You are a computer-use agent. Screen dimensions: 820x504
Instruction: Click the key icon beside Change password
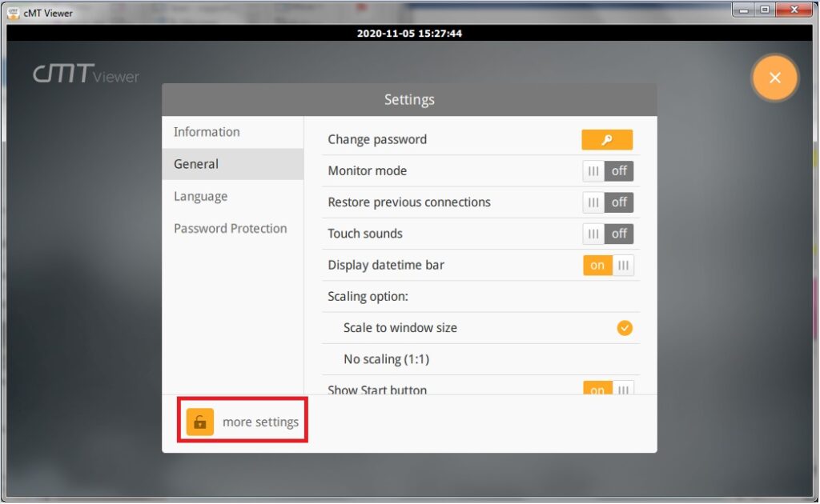click(607, 139)
